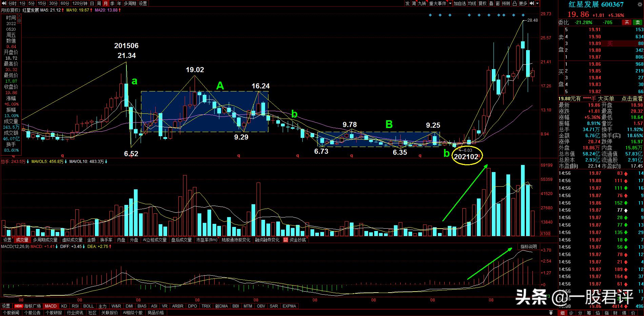
Task: Click the panel arrow icon right of 更多
Action: click(531, 3)
